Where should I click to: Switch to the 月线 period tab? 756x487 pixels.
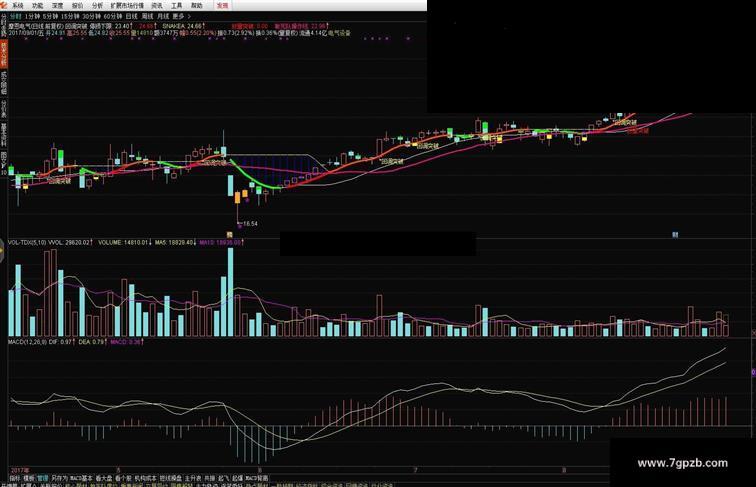[x=163, y=16]
